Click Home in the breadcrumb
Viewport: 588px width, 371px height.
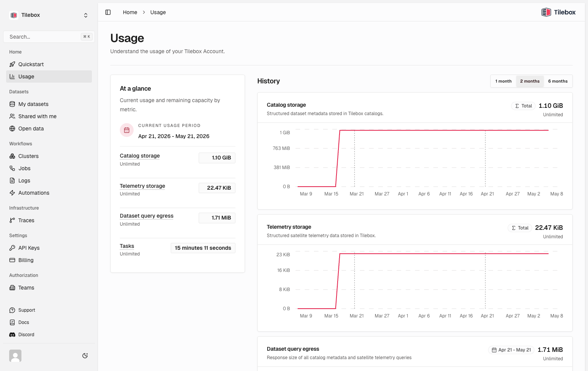pos(130,12)
